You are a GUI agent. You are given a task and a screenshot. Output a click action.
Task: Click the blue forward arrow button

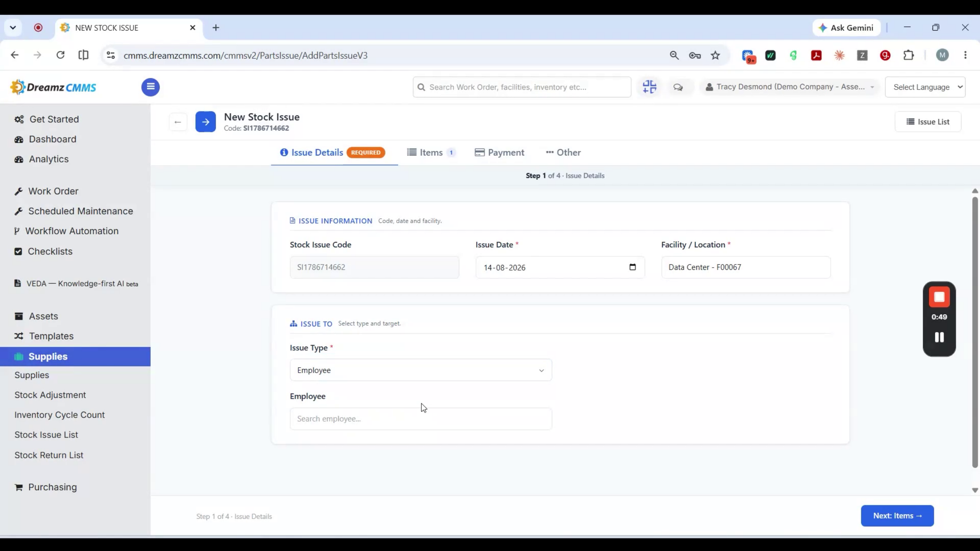point(205,122)
